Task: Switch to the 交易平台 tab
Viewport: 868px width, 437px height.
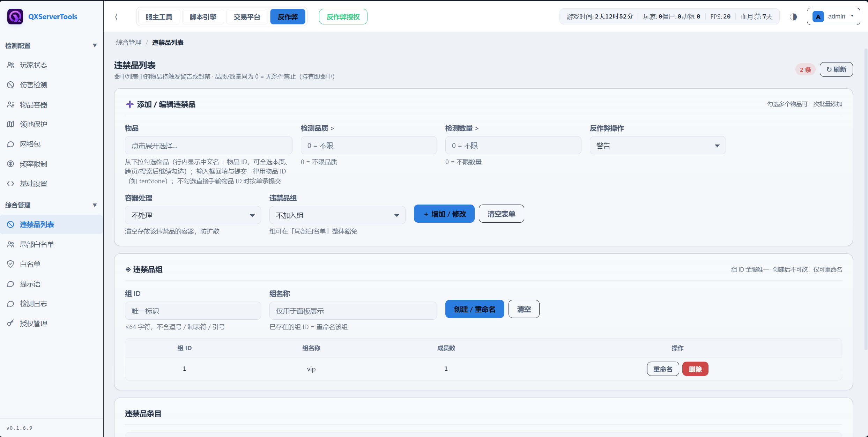Action: pyautogui.click(x=247, y=17)
